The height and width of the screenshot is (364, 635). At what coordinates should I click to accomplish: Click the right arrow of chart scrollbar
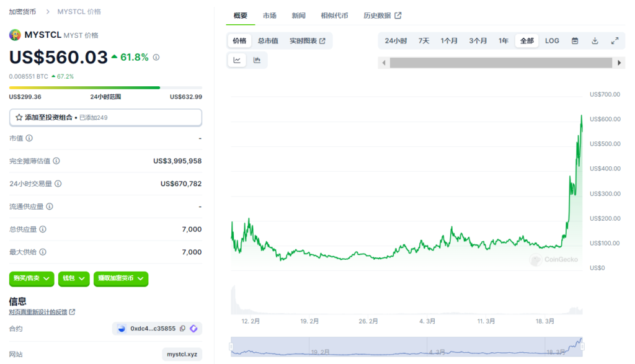619,63
